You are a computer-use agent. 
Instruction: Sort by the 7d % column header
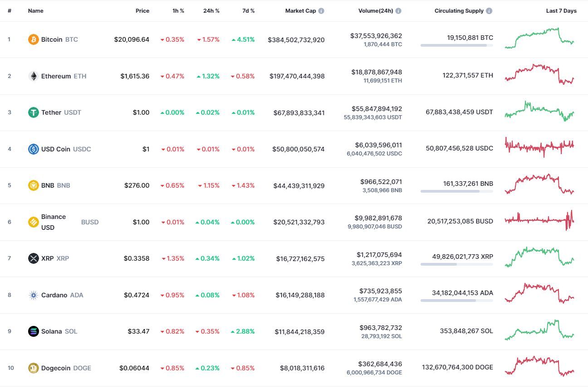pyautogui.click(x=248, y=11)
